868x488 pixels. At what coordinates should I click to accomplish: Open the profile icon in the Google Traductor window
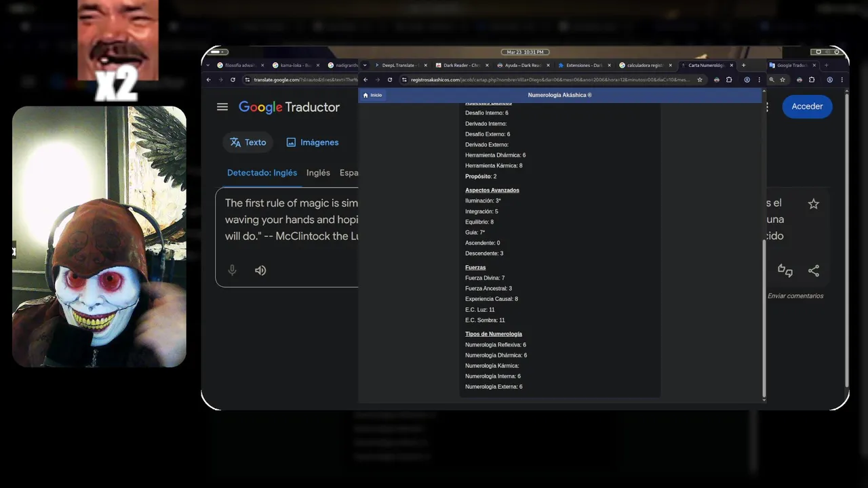click(x=829, y=79)
